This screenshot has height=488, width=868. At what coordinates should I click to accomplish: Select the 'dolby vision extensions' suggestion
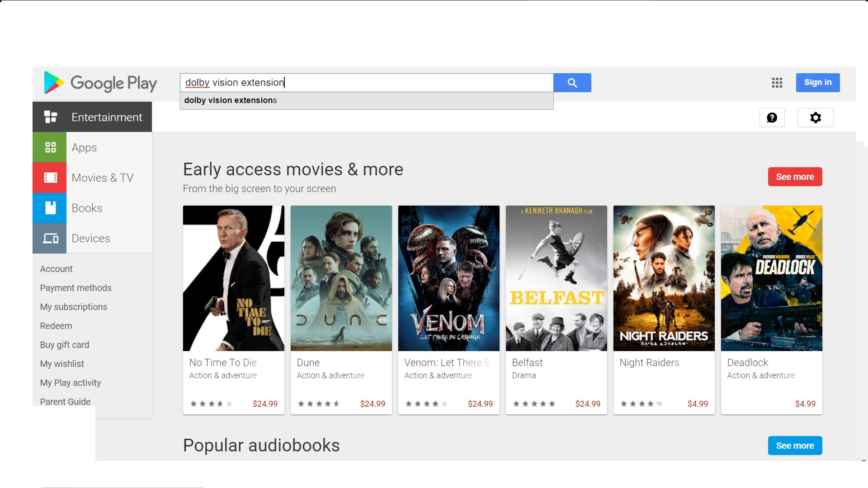click(x=367, y=100)
